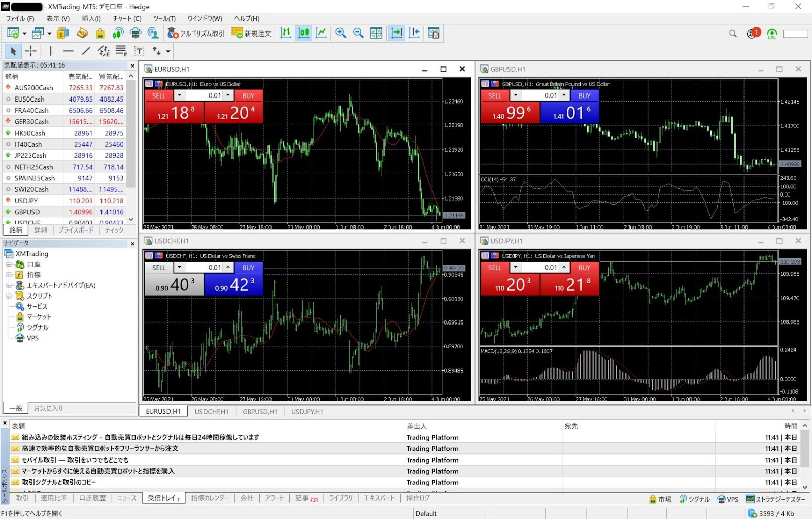The height and width of the screenshot is (519, 812).
Task: Switch to the プライスボード tab
Action: point(76,230)
